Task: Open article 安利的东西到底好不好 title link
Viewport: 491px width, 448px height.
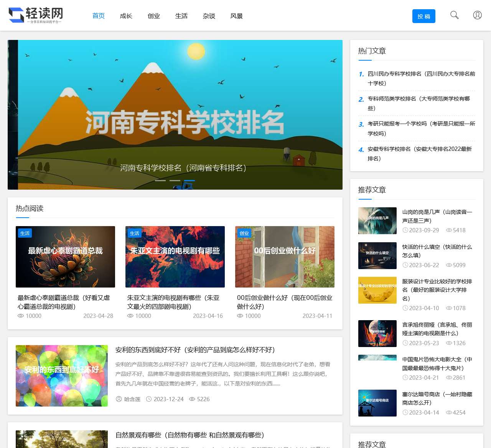Action: [195, 350]
